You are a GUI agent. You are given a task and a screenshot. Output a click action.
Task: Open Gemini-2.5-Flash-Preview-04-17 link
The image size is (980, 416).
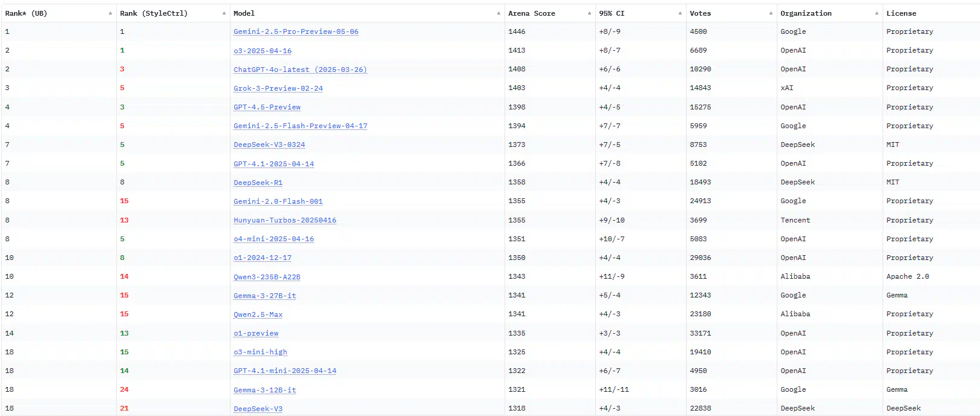click(301, 126)
